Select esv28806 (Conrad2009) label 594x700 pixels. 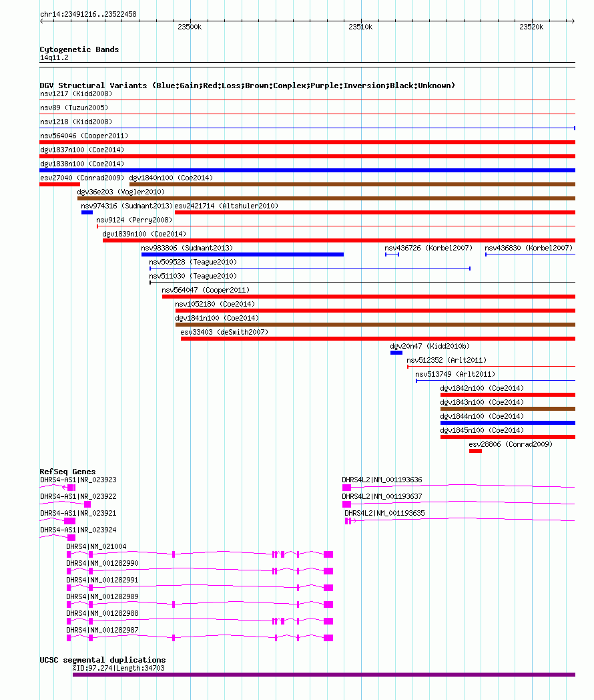[x=511, y=444]
